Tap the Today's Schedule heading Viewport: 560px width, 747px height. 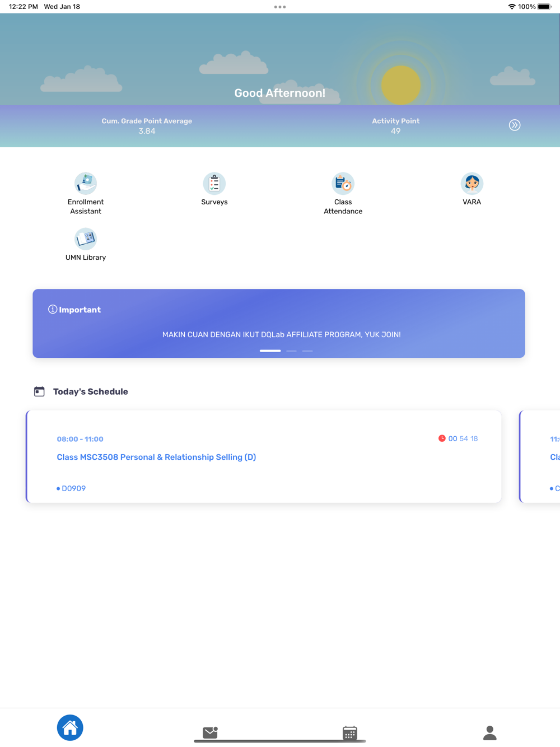click(x=91, y=391)
